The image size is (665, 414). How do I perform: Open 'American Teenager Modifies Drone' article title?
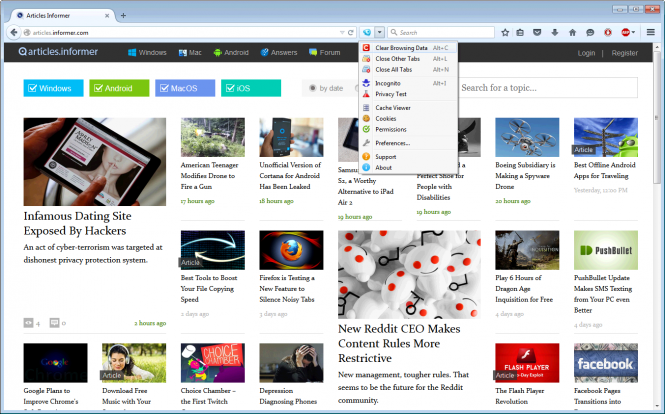pyautogui.click(x=210, y=176)
